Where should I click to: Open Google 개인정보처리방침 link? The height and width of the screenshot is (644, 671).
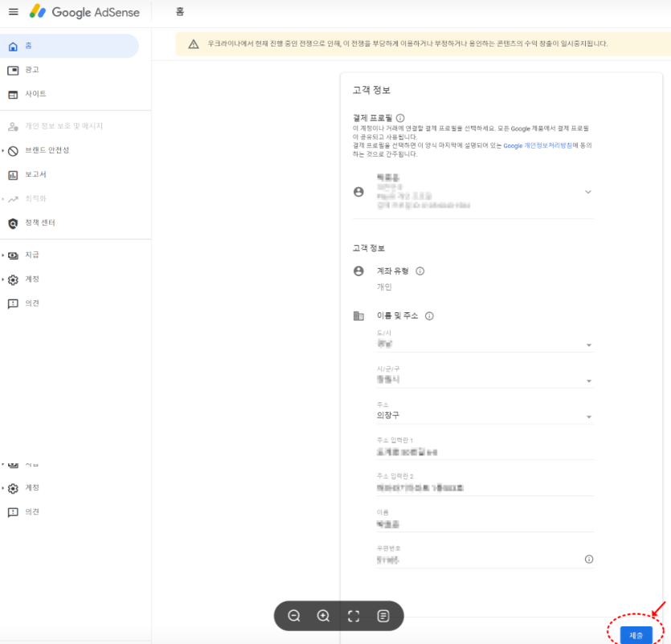point(538,146)
